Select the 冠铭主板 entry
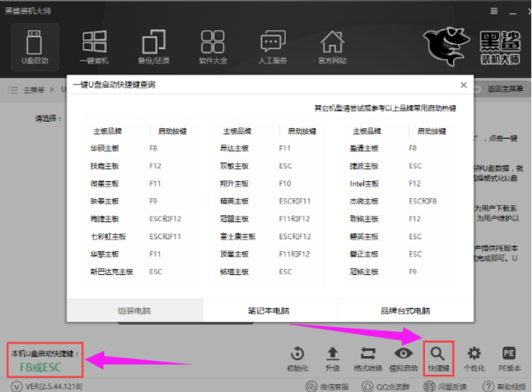 coord(364,271)
